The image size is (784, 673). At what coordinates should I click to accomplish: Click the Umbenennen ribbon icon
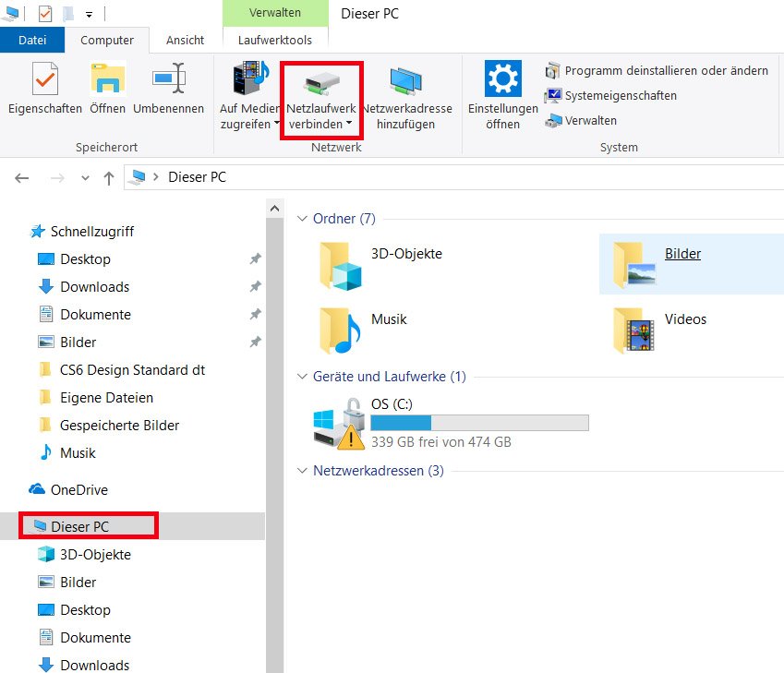click(x=168, y=80)
